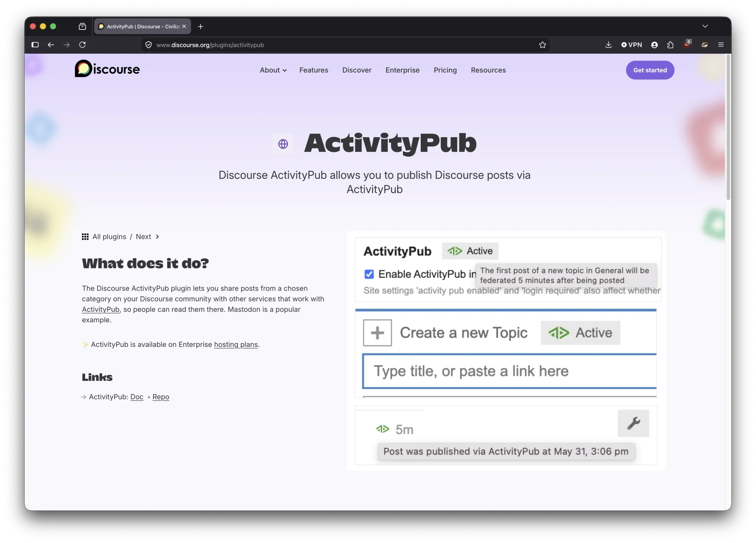
Task: Click the Discourse logo
Action: [107, 69]
